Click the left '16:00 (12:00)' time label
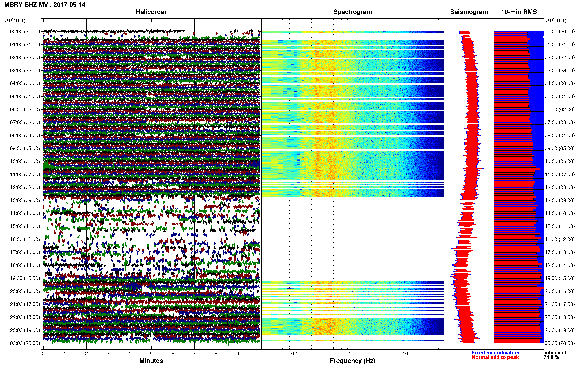The width and height of the screenshot is (588, 368). click(25, 239)
